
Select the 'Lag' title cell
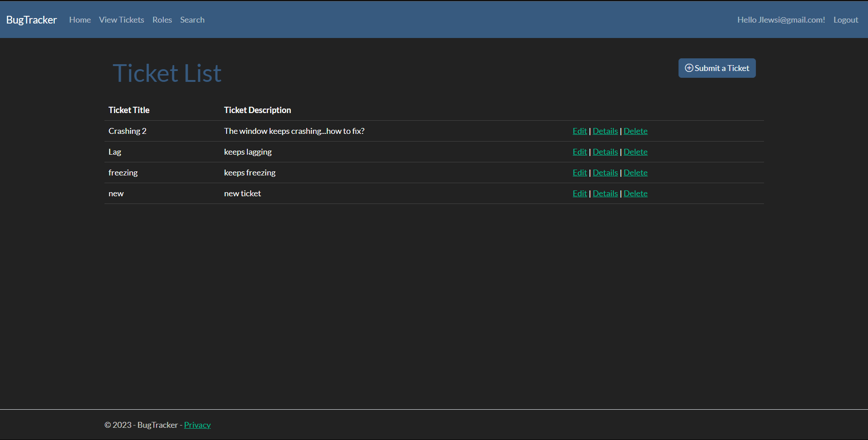tap(115, 152)
